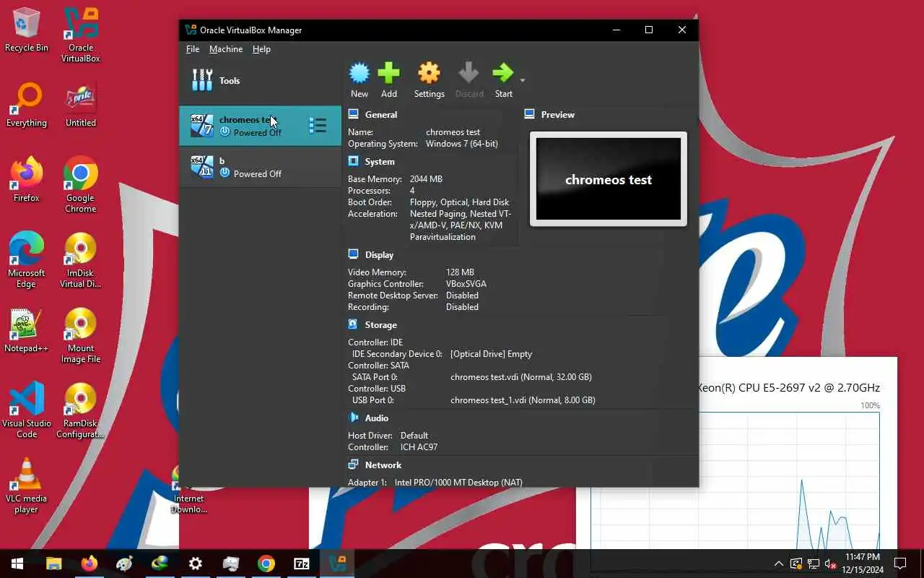Open the Recycle Bin desktop icon

[27, 30]
